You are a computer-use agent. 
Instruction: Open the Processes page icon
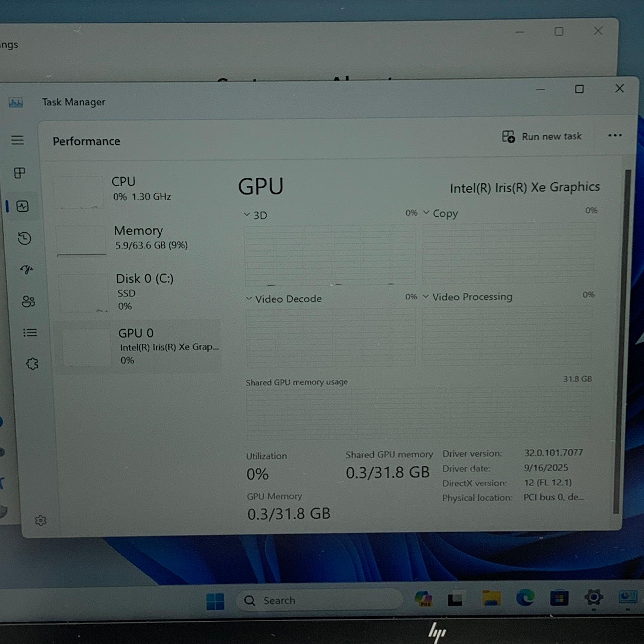pos(19,173)
